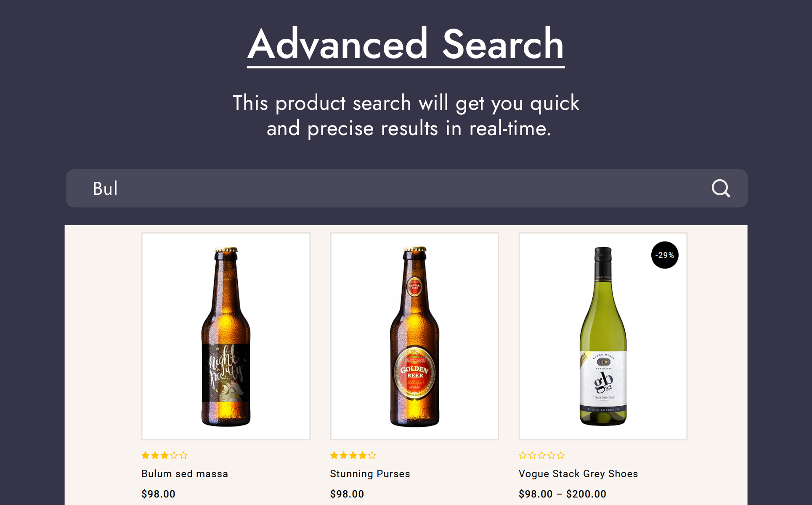Click the fifth star of Stunning Purses rating
812x505 pixels.
point(372,455)
